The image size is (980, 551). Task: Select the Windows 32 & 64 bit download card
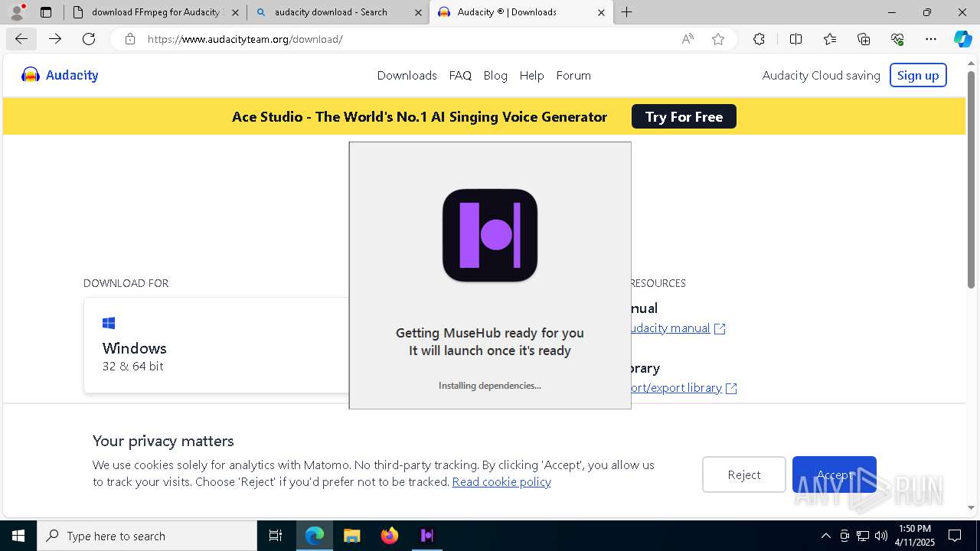(217, 345)
